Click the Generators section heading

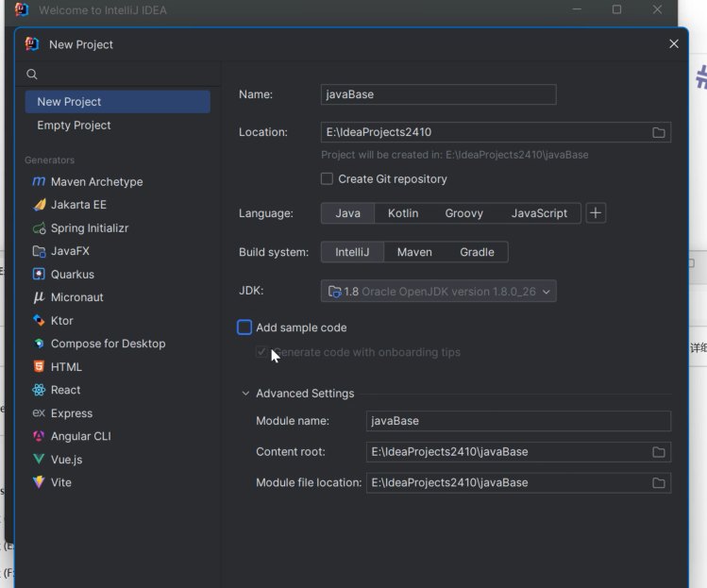pyautogui.click(x=50, y=160)
